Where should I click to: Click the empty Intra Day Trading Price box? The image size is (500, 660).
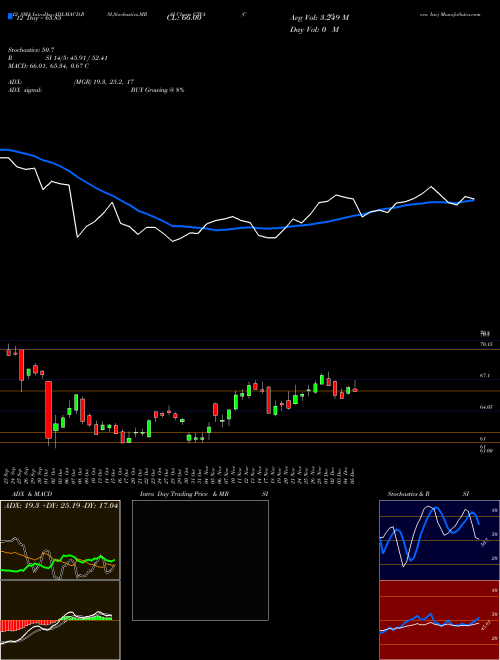point(200,560)
